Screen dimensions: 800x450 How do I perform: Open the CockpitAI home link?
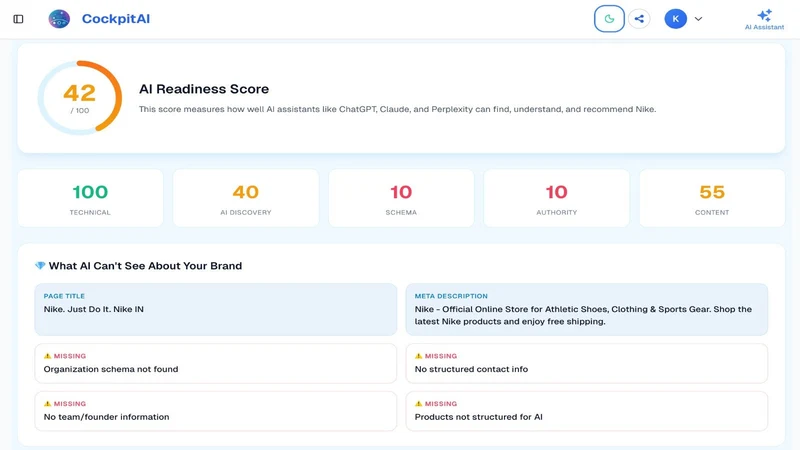(116, 19)
